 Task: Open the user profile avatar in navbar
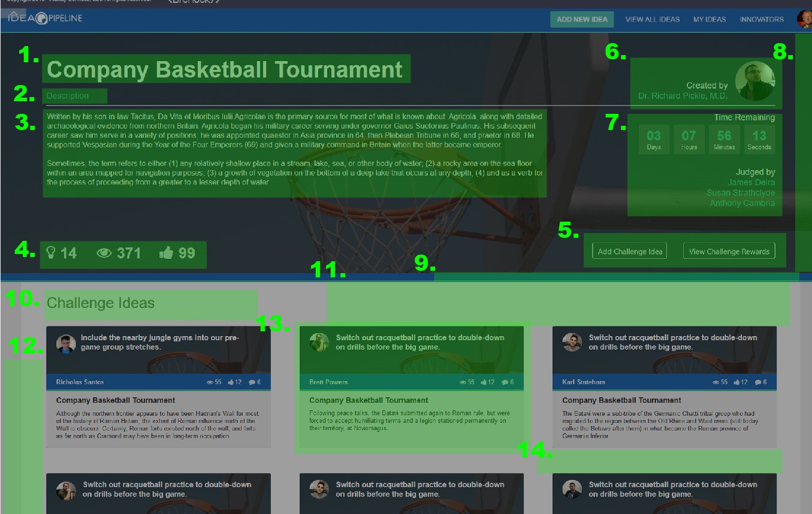coord(804,19)
